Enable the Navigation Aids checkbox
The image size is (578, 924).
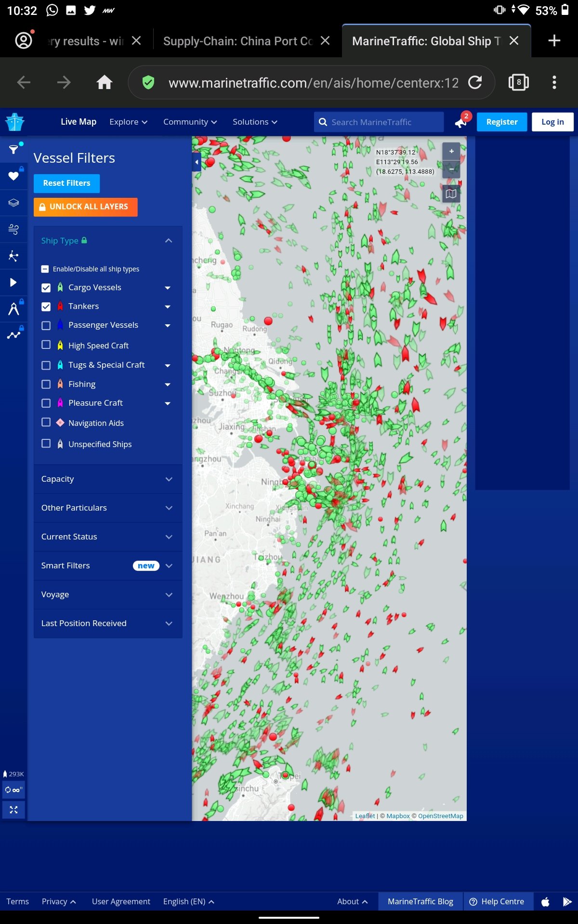point(46,422)
